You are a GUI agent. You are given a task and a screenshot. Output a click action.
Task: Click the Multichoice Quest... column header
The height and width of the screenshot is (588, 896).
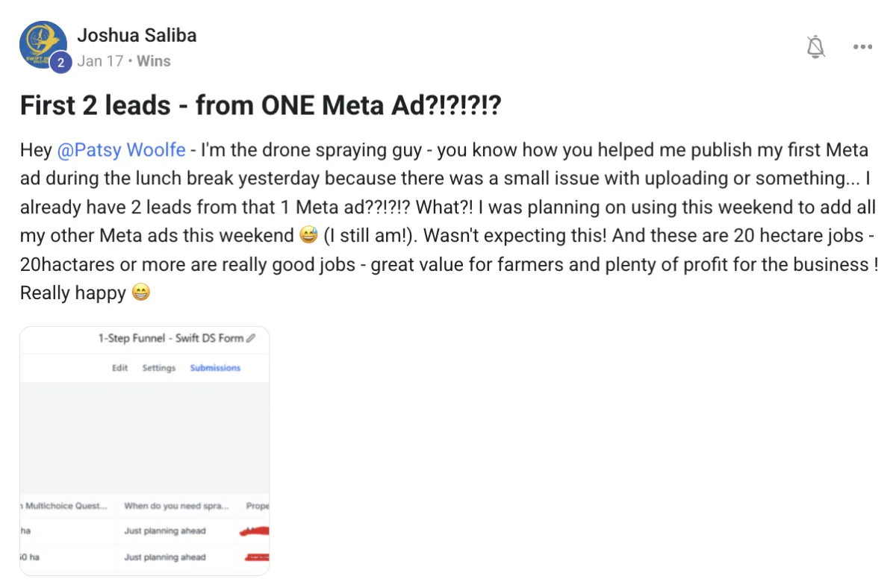coord(65,506)
